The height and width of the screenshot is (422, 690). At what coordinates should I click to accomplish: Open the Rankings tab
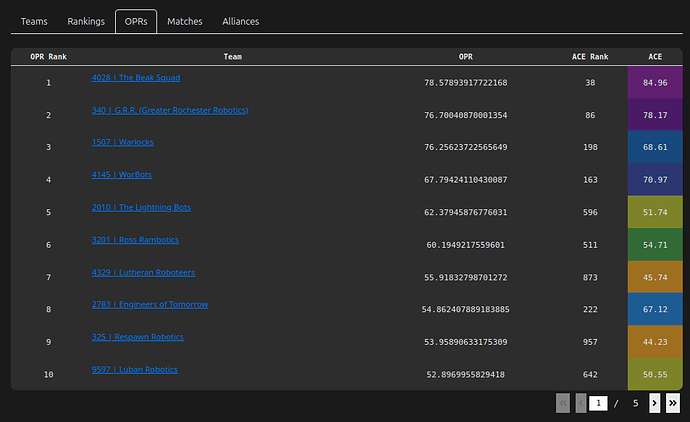tap(86, 22)
